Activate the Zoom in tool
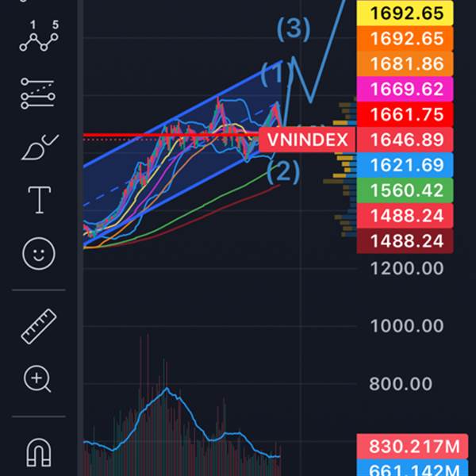476x476 pixels. 37,379
